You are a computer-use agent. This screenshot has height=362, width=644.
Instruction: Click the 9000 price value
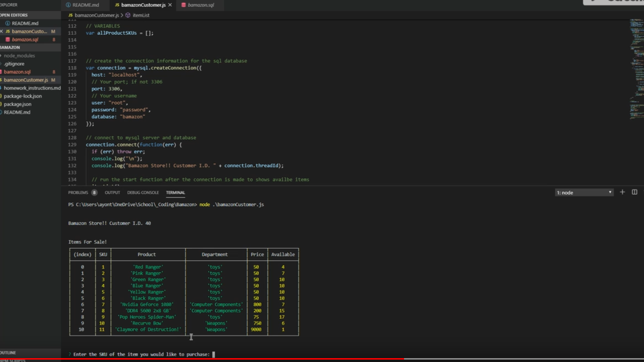(x=256, y=330)
